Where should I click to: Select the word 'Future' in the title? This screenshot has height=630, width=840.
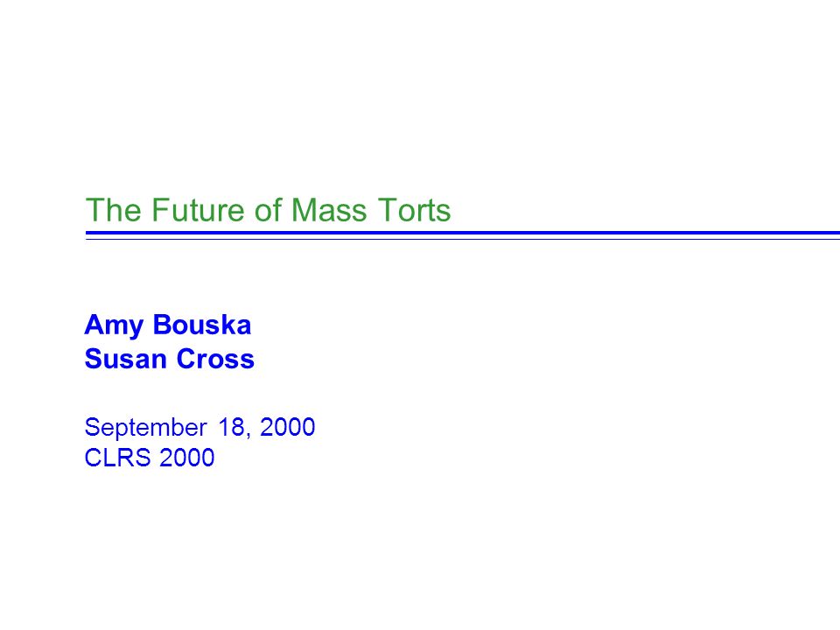click(x=199, y=210)
